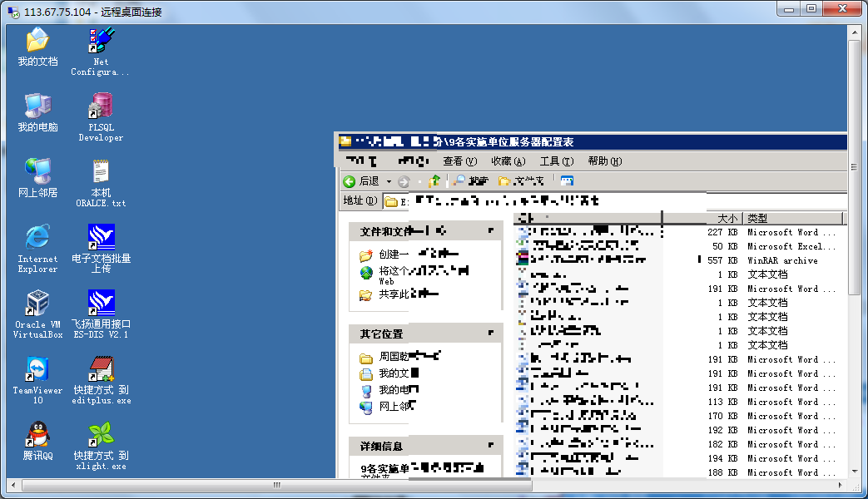Sort file list by 大小 column
868x499 pixels.
click(x=703, y=218)
